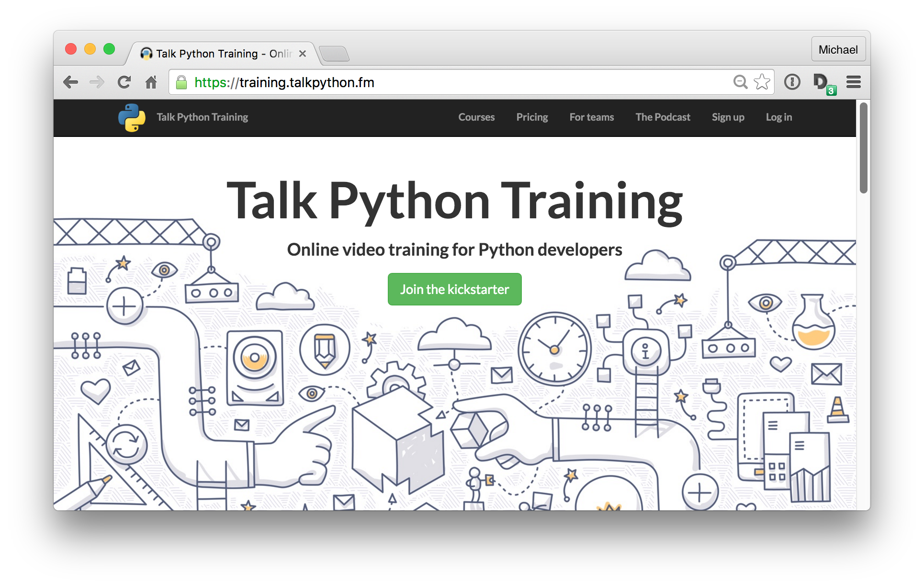Screen dimensions: 924x587
Task: Click the back navigation arrow
Action: point(71,82)
